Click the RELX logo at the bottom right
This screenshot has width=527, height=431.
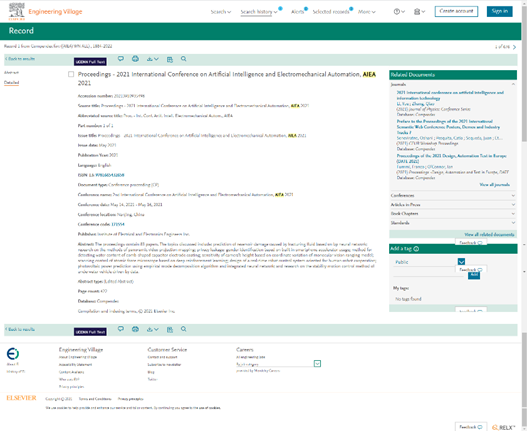[x=503, y=427]
